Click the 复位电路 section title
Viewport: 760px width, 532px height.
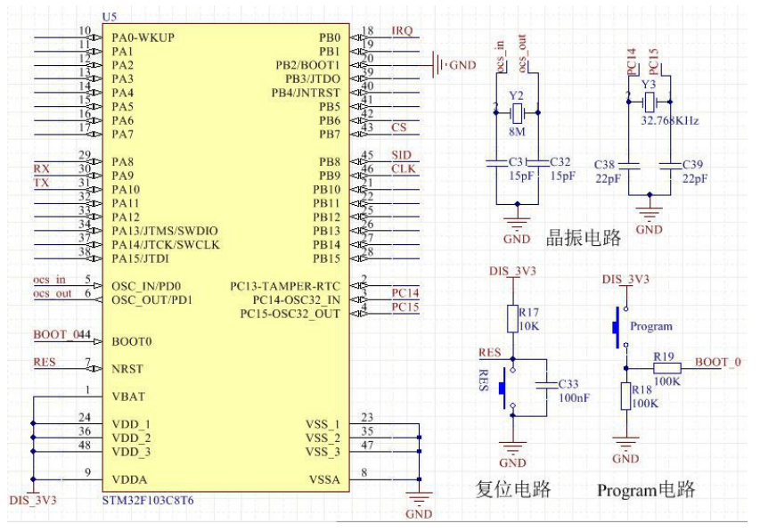point(513,489)
